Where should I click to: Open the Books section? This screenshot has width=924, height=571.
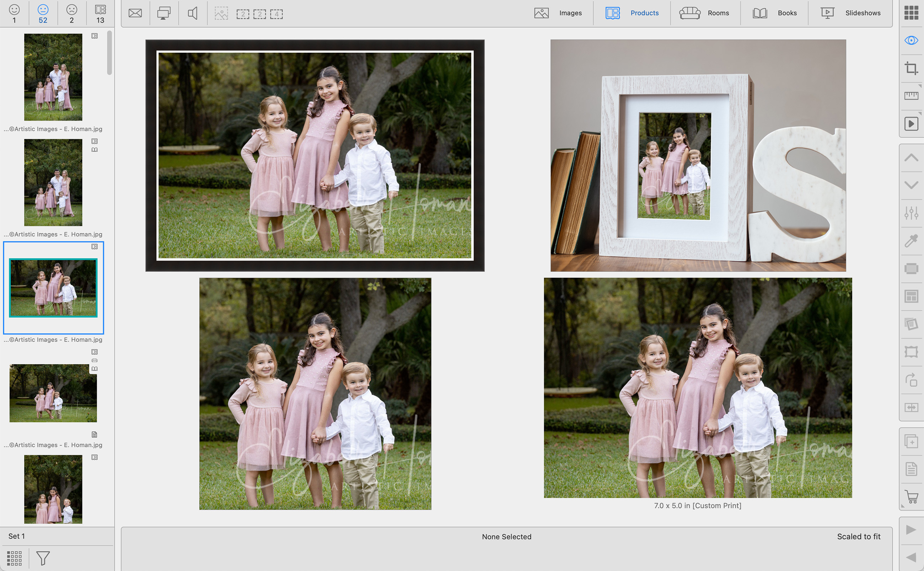coord(774,13)
